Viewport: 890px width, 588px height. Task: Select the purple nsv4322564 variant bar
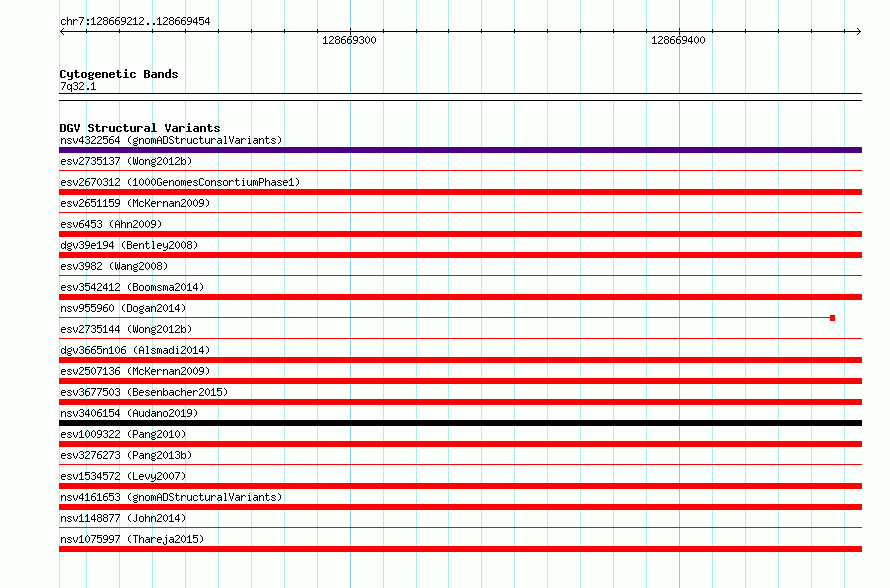tap(460, 150)
